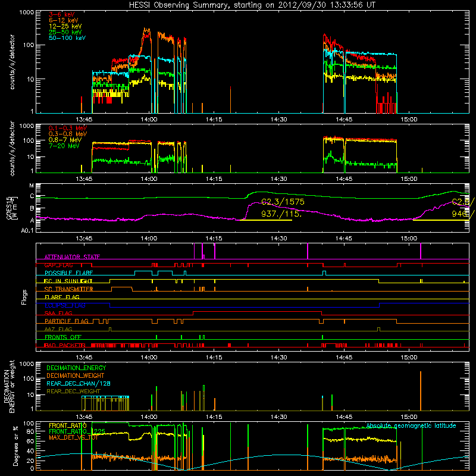The width and height of the screenshot is (476, 476).
Task: Click the GAP_FLAG label
Action: 58,265
